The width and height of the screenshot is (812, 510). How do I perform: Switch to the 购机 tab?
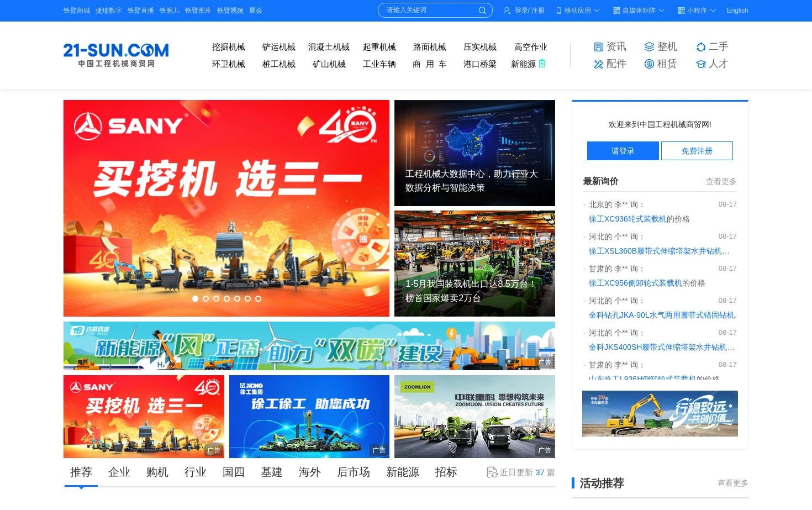tap(157, 472)
